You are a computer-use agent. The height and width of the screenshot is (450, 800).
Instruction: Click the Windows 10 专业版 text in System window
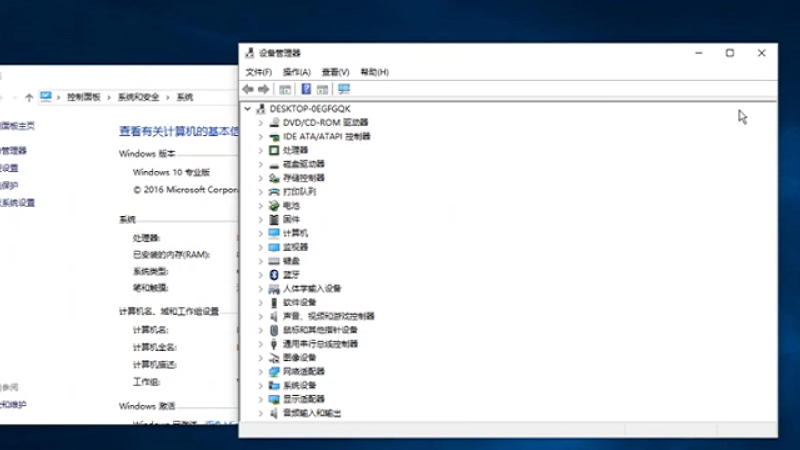(171, 172)
